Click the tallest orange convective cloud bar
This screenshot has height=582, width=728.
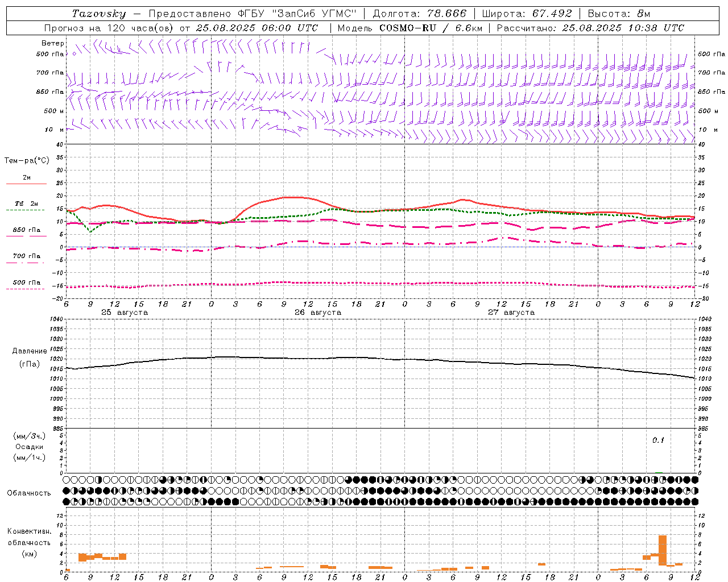click(x=662, y=550)
